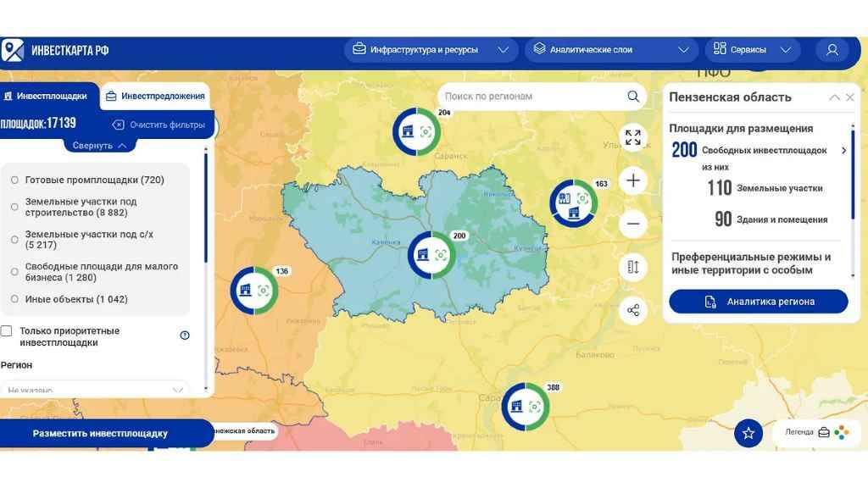Collapse filters with Свернуть
The height and width of the screenshot is (488, 868).
(x=99, y=146)
